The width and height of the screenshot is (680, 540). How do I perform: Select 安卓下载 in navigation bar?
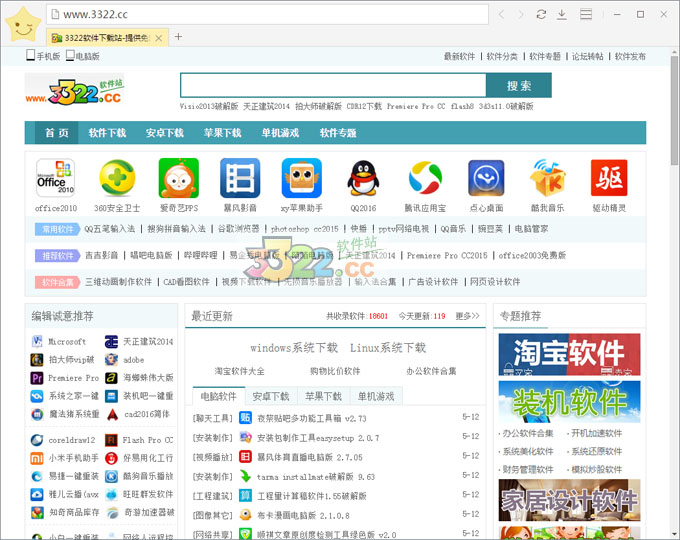point(165,133)
